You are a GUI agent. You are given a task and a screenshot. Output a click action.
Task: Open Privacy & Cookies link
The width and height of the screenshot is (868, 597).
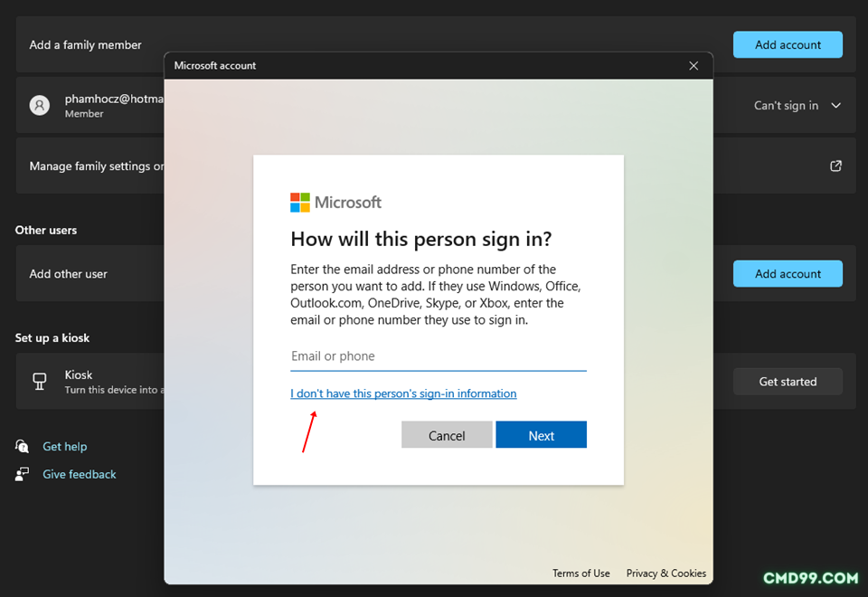coord(666,573)
